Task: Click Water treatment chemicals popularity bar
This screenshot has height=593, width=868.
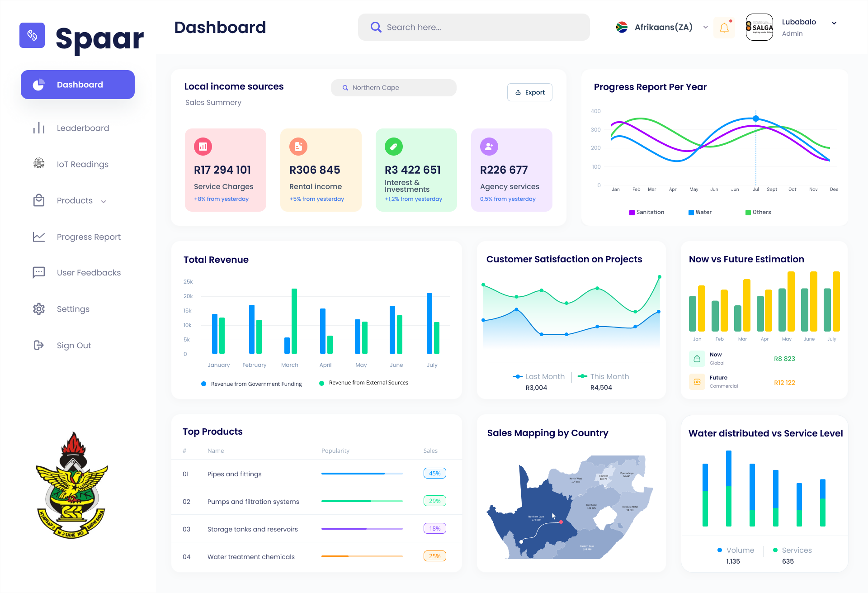Action: tap(362, 556)
